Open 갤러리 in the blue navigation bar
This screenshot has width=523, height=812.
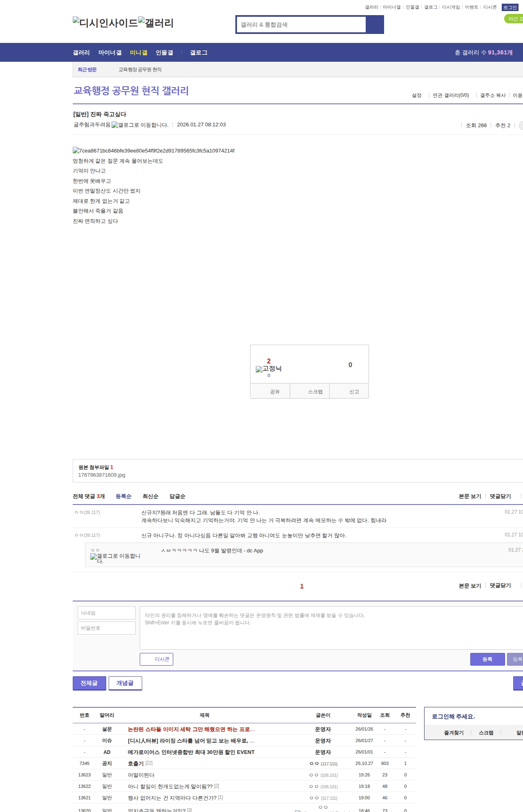click(x=81, y=52)
